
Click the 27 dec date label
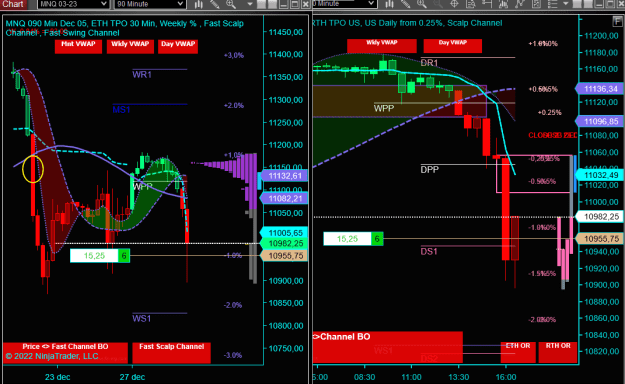click(x=132, y=377)
